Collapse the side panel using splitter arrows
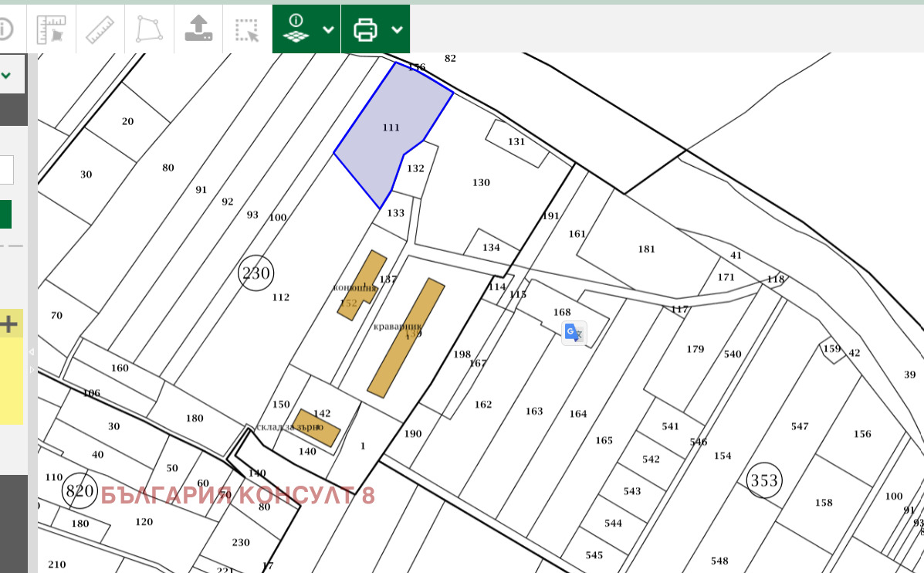 click(x=32, y=361)
